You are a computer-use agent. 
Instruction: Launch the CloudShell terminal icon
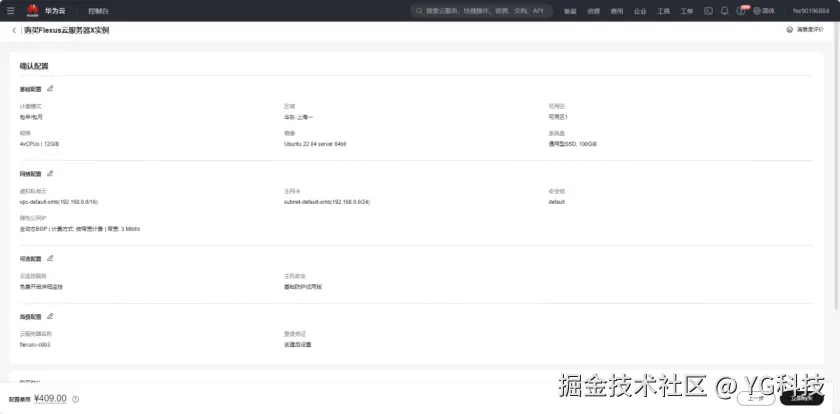click(x=708, y=10)
